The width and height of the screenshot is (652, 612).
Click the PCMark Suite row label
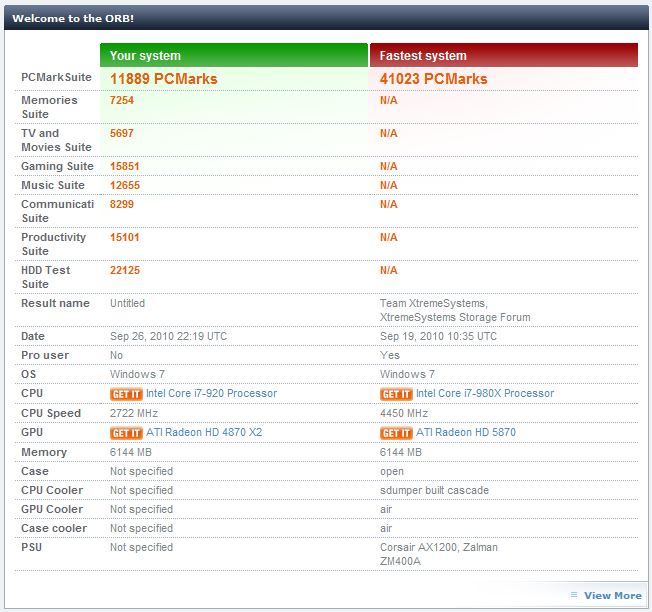click(x=56, y=77)
